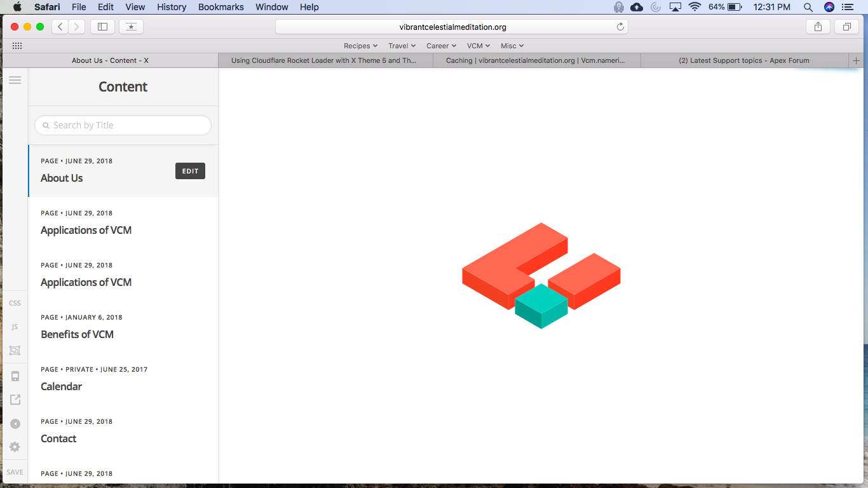Viewport: 868px width, 488px height.
Task: Expand the VCM bookmarks folder
Action: 478,46
